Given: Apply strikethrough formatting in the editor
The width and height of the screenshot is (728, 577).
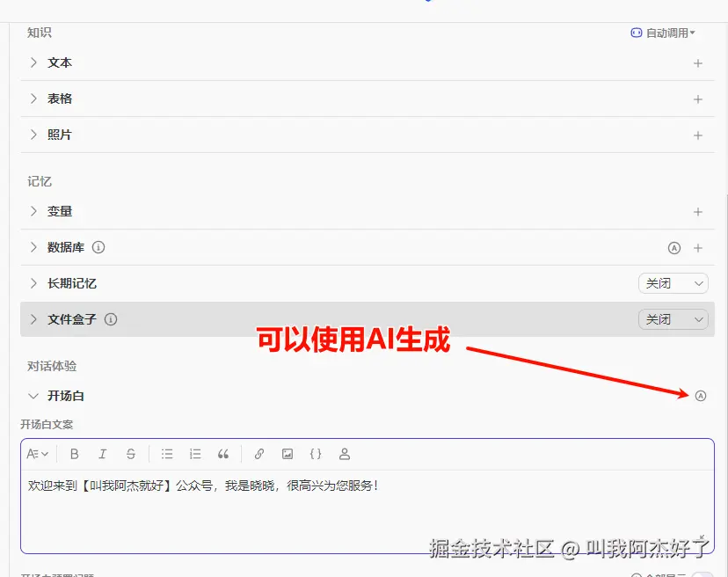Looking at the screenshot, I should pos(131,454).
